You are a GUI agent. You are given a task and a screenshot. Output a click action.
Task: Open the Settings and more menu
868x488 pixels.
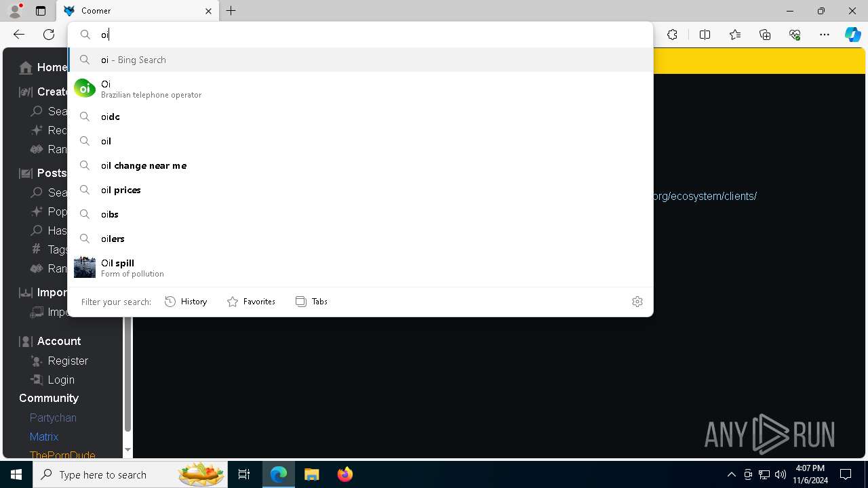[825, 35]
